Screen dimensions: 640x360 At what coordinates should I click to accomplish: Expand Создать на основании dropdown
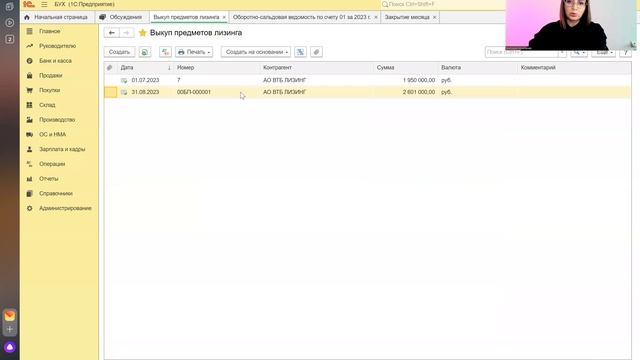point(256,52)
